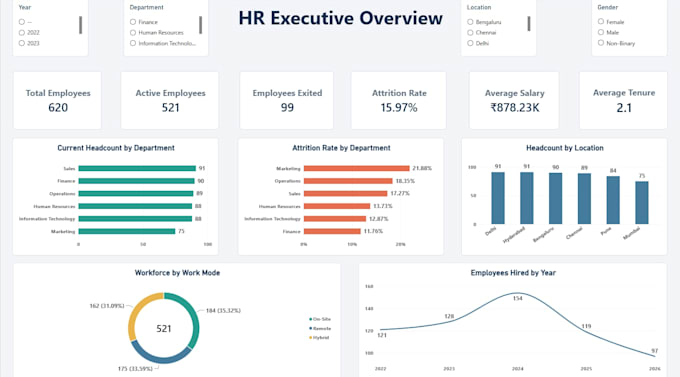Click the 119 data point for 2025
Viewport: 680px width, 377px height.
[x=586, y=331]
